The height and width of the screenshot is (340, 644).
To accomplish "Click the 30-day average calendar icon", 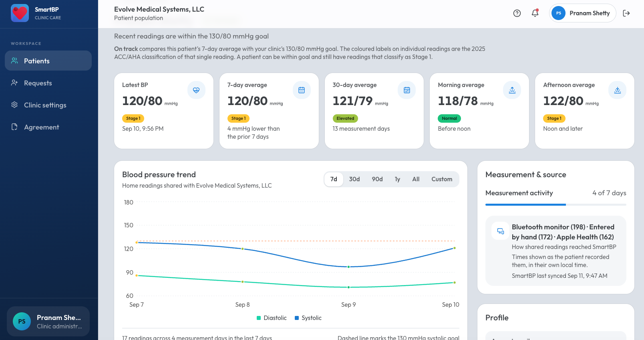I will (407, 90).
